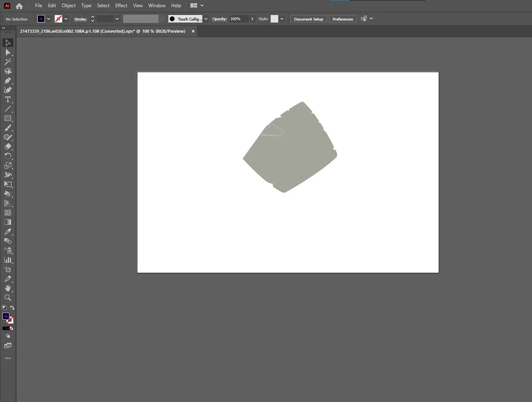Select the Blend tool

point(8,241)
